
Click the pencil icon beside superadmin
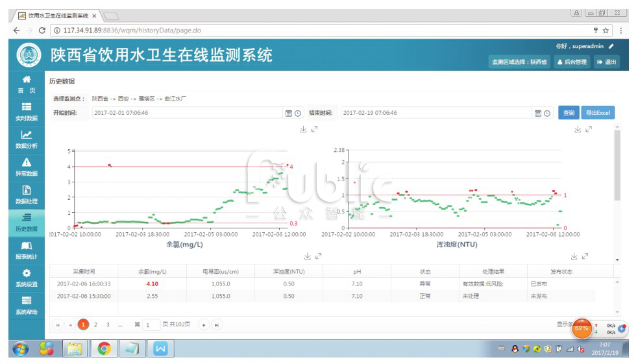[x=611, y=47]
